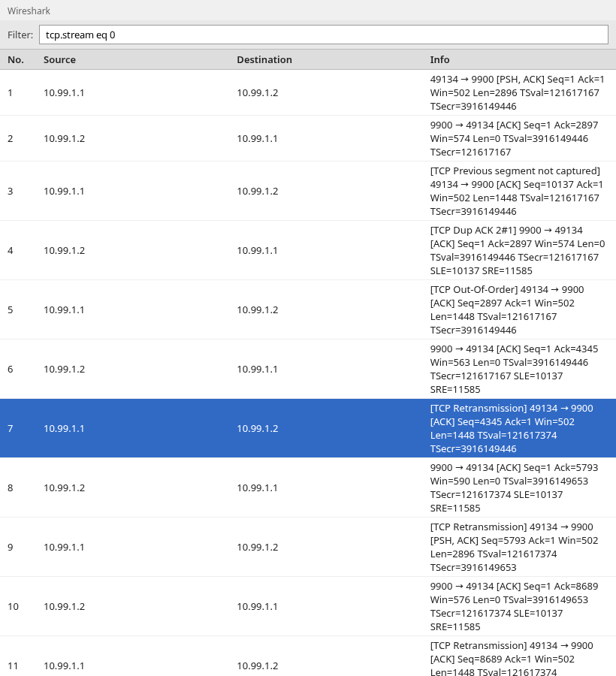Click the filter field containing tcp.stream eq 0
Screen dimensions: 616x676
pos(323,35)
